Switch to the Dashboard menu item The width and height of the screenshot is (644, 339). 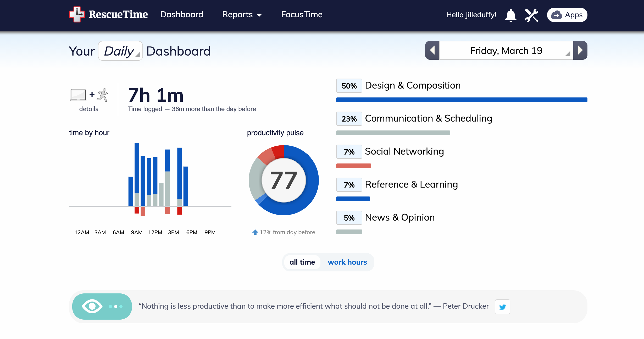[x=181, y=14]
